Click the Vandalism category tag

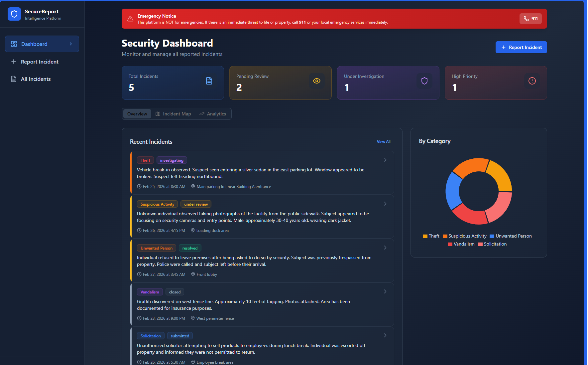[x=150, y=292]
